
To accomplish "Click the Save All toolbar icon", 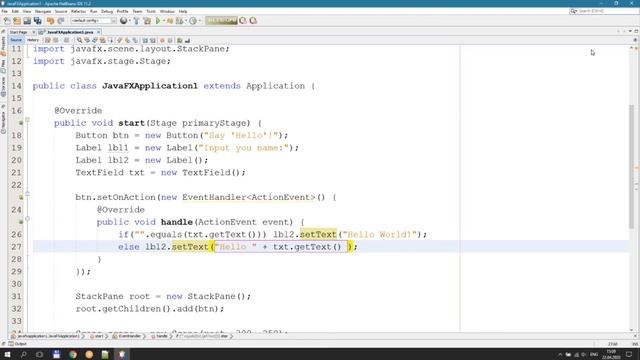I will click(x=38, y=20).
